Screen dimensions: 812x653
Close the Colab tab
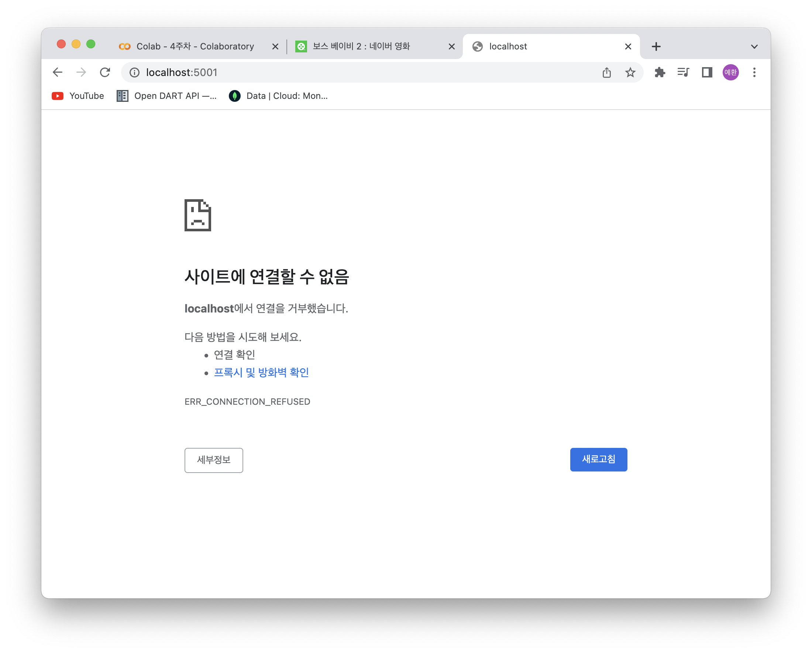point(275,46)
